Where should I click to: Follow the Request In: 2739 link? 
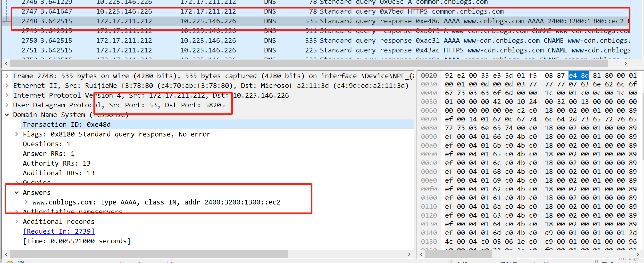58,231
